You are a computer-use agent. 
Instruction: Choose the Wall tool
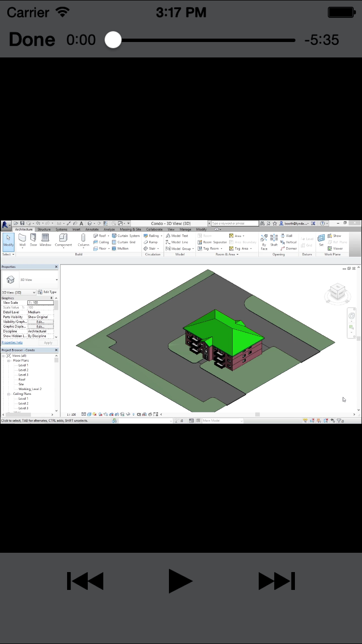[x=22, y=240]
